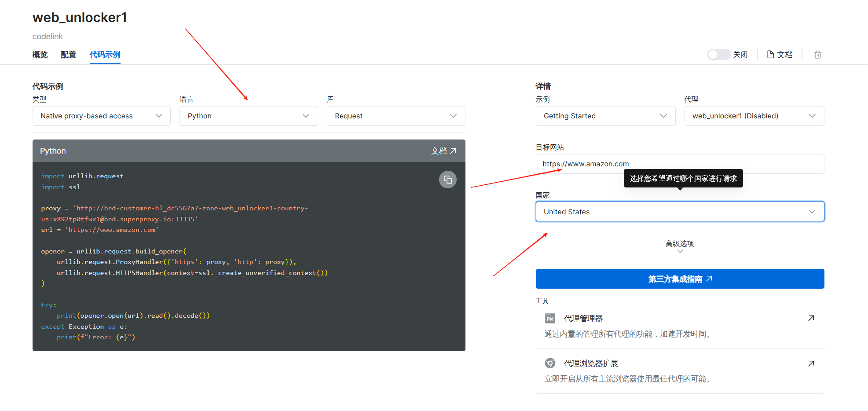Screen dimensions: 868x411
Task: Click the trash delete icon
Action: [x=817, y=55]
